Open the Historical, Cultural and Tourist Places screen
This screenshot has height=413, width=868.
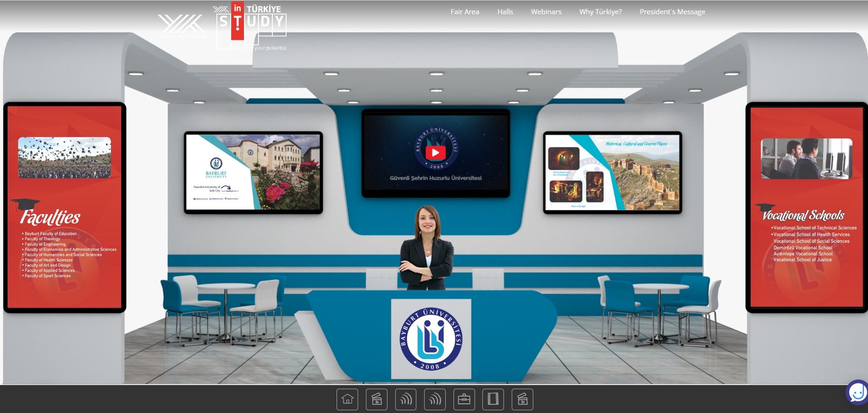[x=612, y=172]
